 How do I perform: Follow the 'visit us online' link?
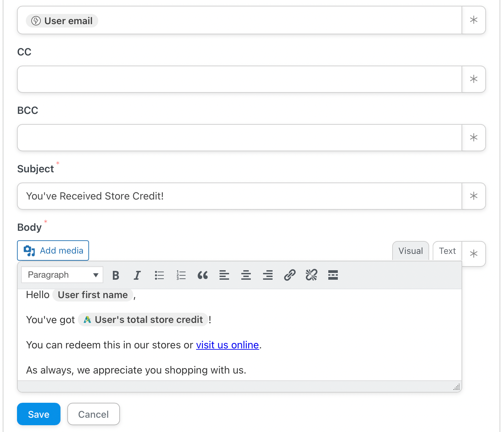(x=227, y=345)
